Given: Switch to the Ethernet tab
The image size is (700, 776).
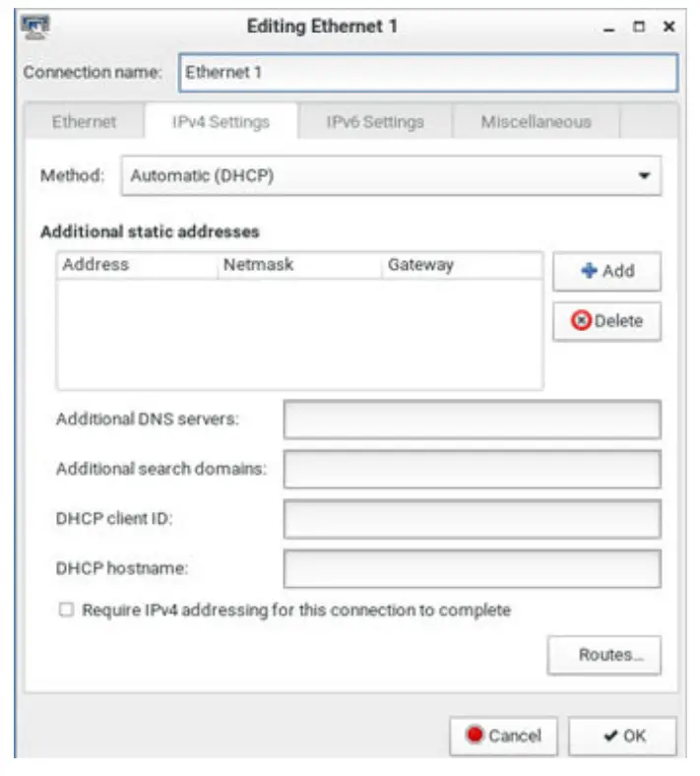Looking at the screenshot, I should [84, 122].
